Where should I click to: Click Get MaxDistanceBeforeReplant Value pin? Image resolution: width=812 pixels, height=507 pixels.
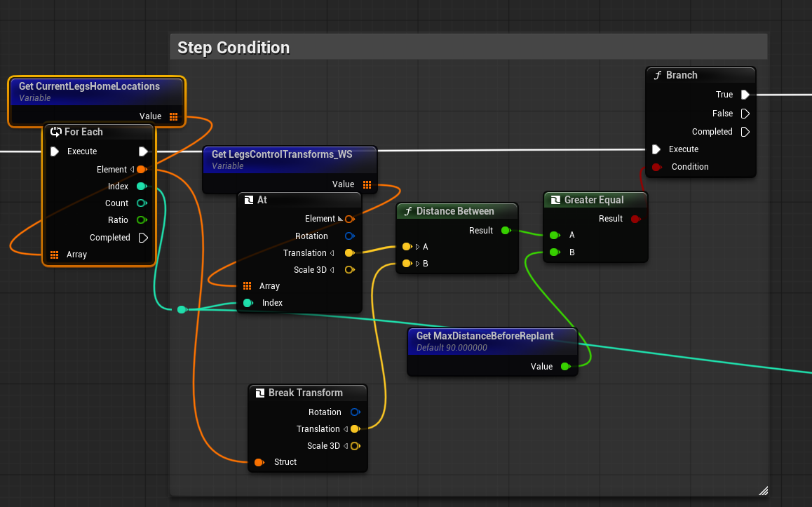[566, 367]
